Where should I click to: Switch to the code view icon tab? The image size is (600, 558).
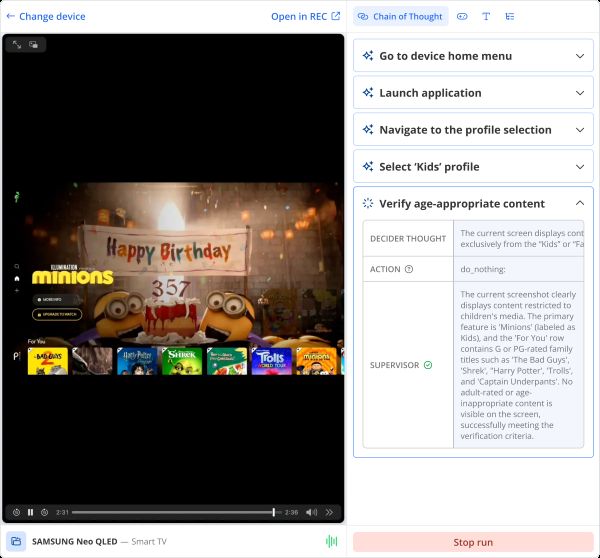coord(462,16)
